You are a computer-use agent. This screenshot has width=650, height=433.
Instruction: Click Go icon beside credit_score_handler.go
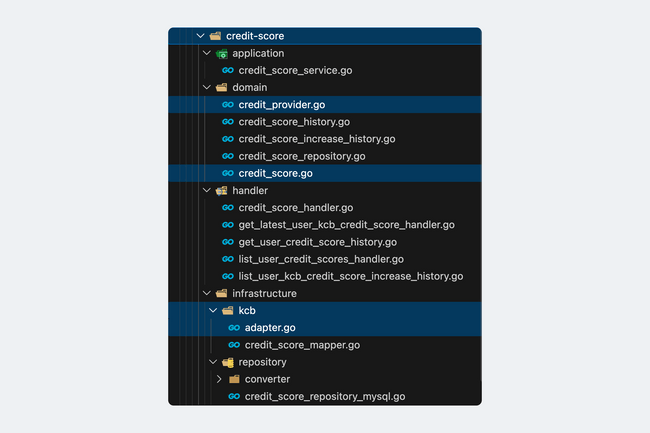pyautogui.click(x=228, y=208)
